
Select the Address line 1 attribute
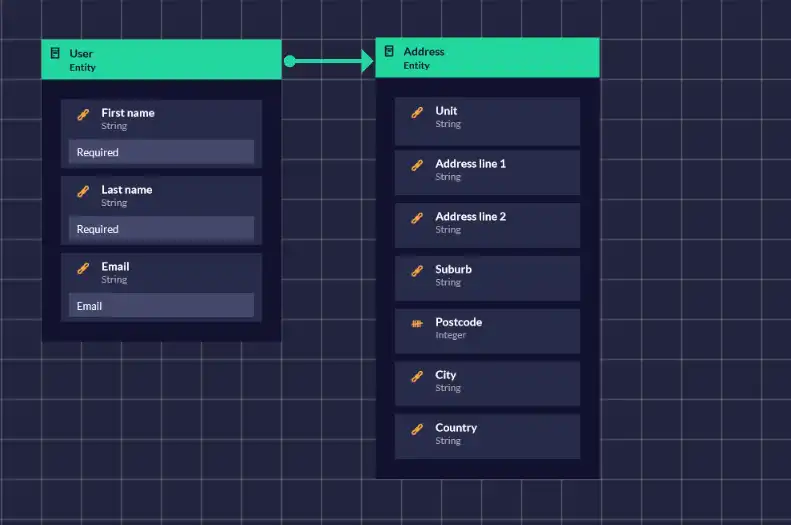pos(487,171)
